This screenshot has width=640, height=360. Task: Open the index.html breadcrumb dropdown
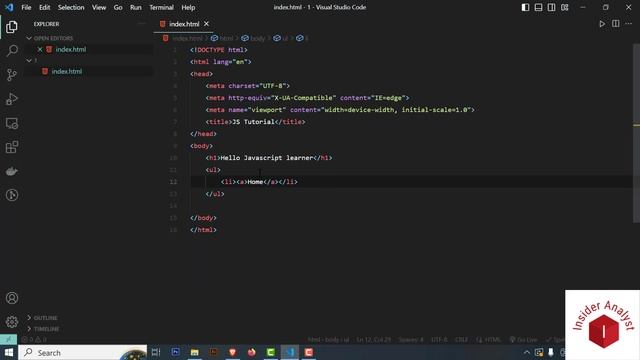[182, 38]
